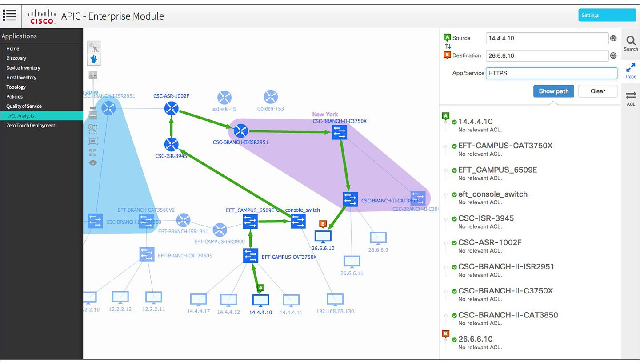Open the hamburger navigation menu
Image resolution: width=640 pixels, height=364 pixels.
click(x=9, y=16)
